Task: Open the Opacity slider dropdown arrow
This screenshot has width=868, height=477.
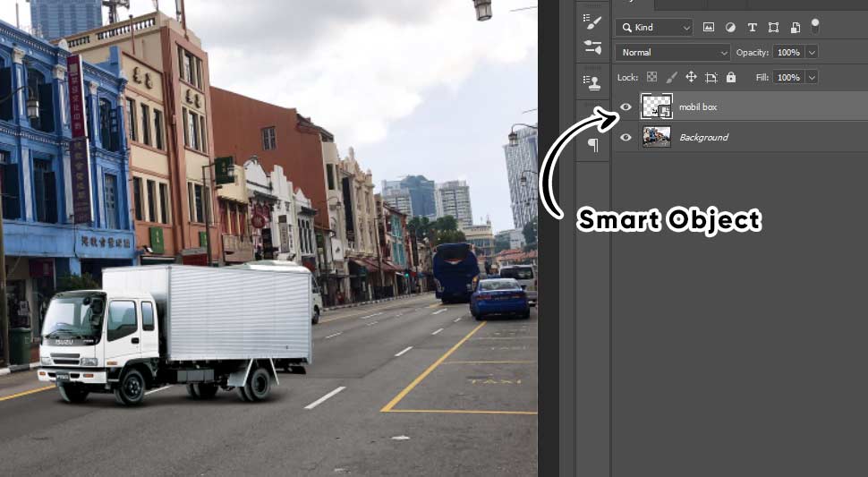Action: point(813,52)
